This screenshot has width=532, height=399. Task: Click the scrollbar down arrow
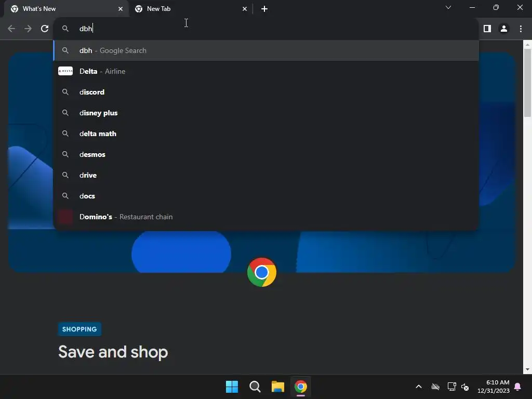(x=527, y=369)
